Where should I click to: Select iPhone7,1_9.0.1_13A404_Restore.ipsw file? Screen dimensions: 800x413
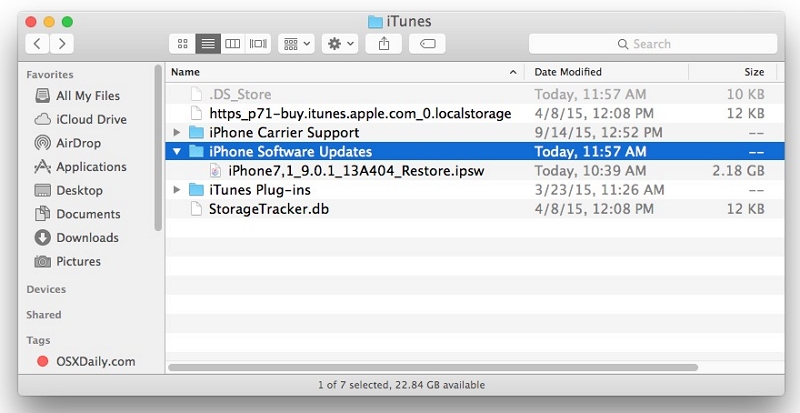click(x=474, y=171)
